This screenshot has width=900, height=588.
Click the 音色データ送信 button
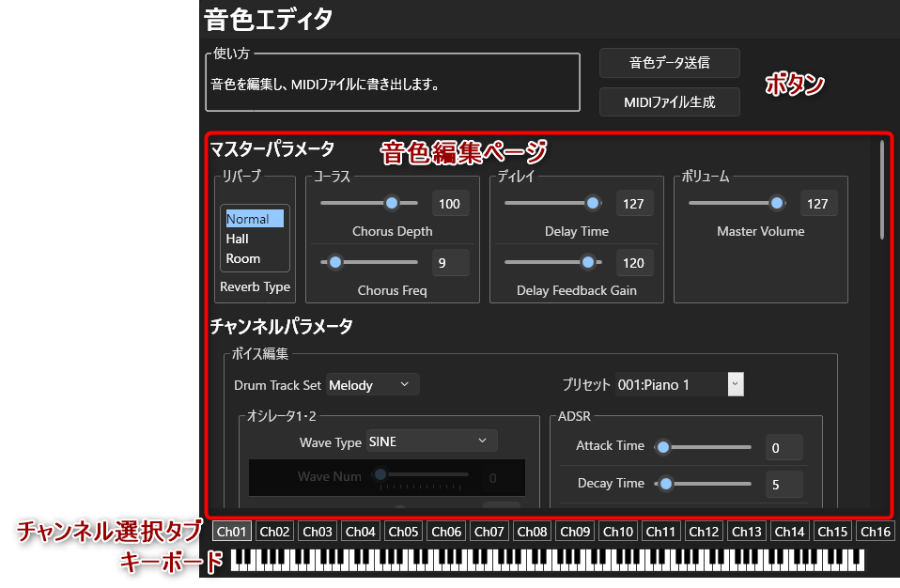pos(669,63)
